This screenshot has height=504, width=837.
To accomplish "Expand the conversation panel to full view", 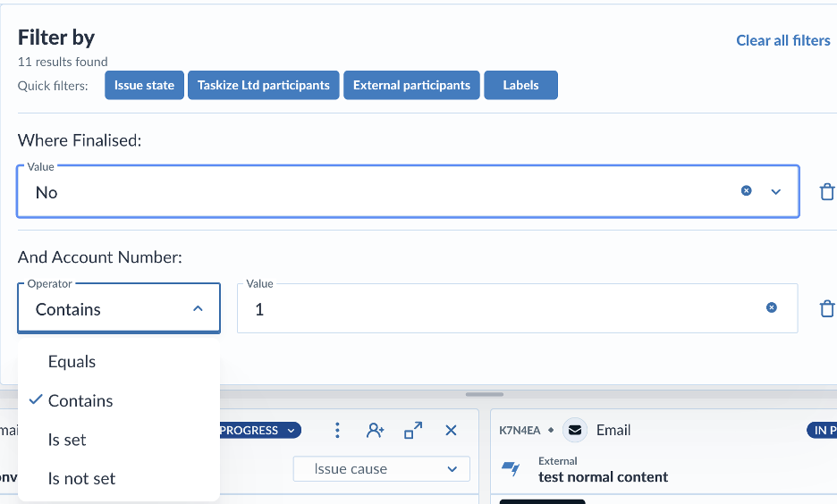I will [x=413, y=431].
